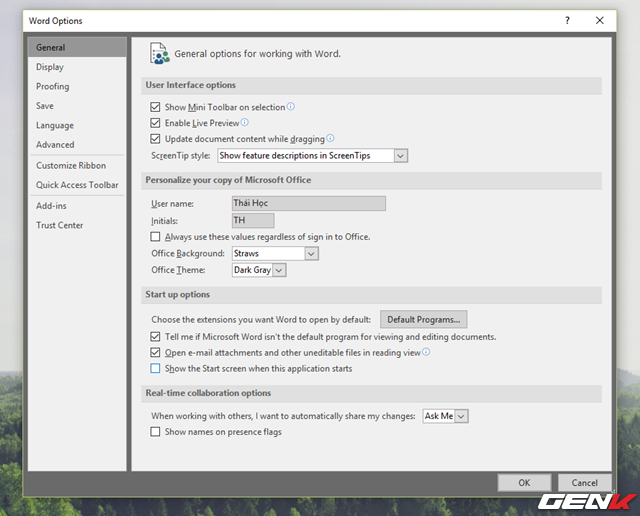Switch to the Advanced category
Screen dimensions: 640x516
[77, 145]
